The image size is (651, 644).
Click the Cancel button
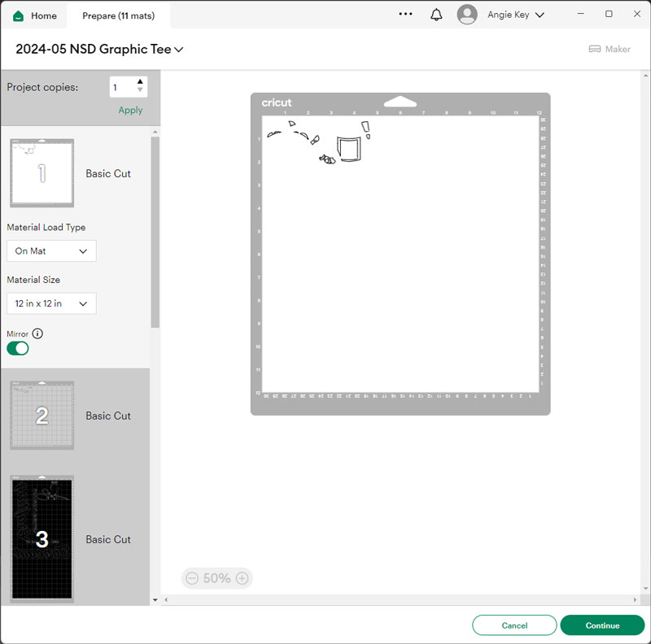[514, 625]
